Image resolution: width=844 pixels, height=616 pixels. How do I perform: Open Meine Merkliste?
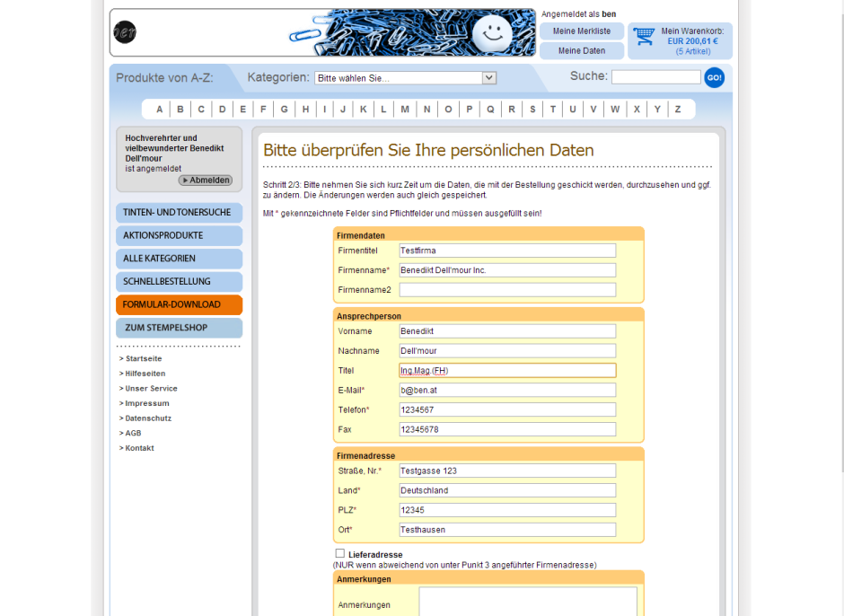point(582,31)
